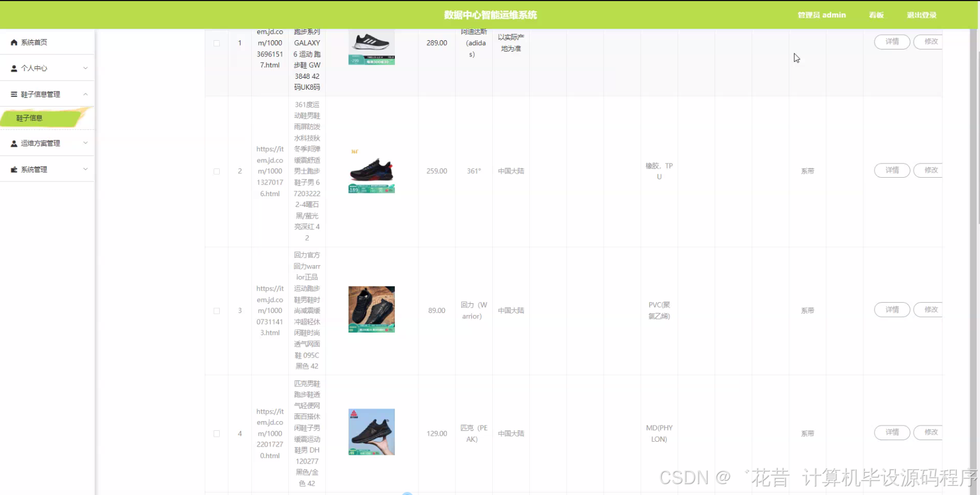Click the URL cell ending 07311413.html
Screen dimensions: 980x495
[270, 311]
